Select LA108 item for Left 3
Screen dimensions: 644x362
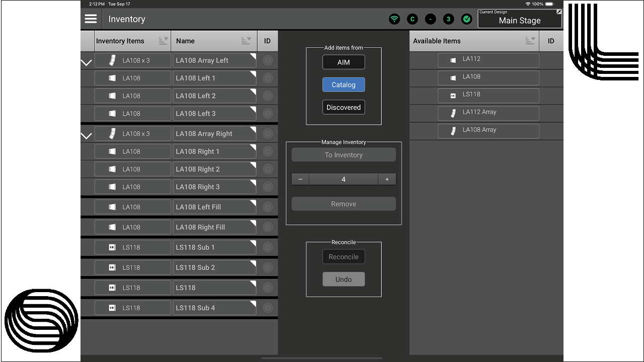[133, 113]
